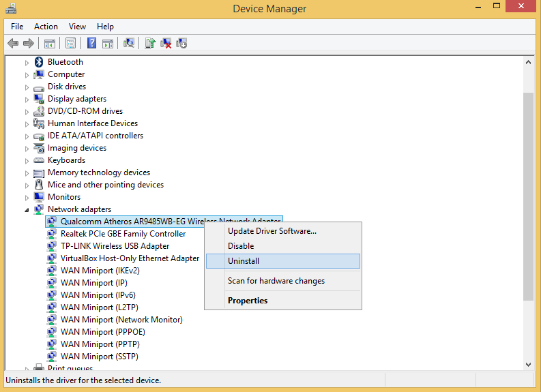This screenshot has width=541, height=392.
Task: Click the Forward arrow toolbar icon
Action: 28,44
